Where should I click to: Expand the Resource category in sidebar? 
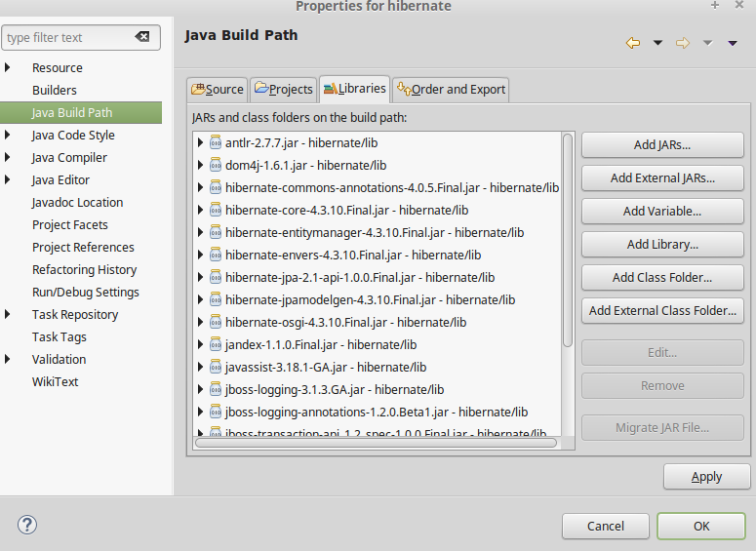click(9, 67)
